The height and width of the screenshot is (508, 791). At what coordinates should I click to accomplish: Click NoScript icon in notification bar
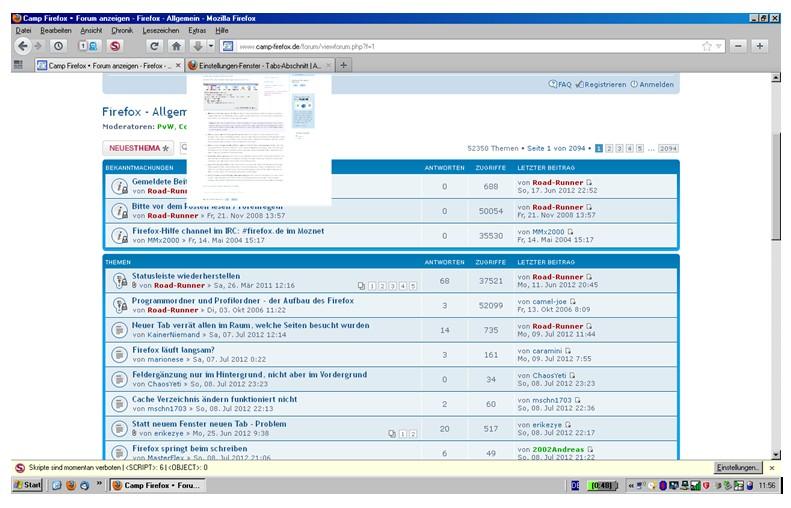(20, 468)
